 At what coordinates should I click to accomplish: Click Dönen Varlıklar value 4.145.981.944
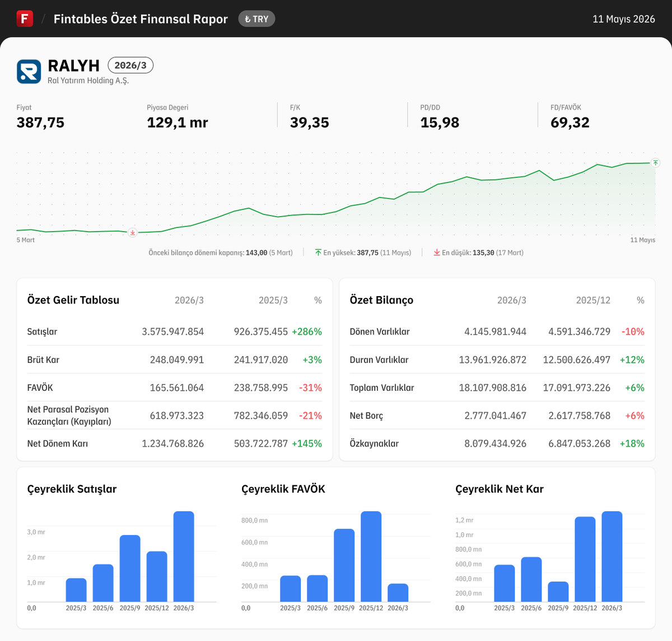pyautogui.click(x=496, y=331)
